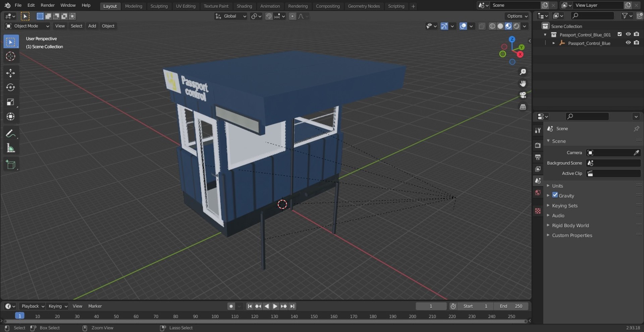Toggle viewport overlays
This screenshot has width=644, height=332.
click(463, 26)
